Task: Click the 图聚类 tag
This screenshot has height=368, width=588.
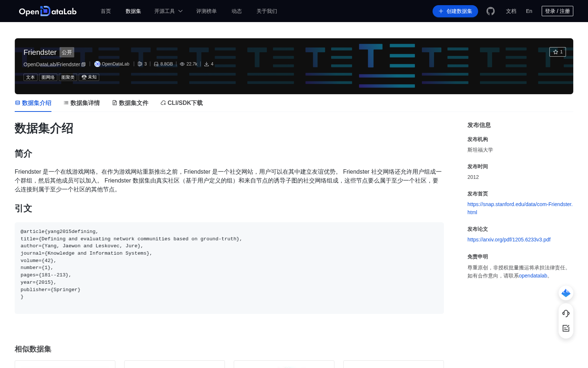Action: [x=68, y=77]
